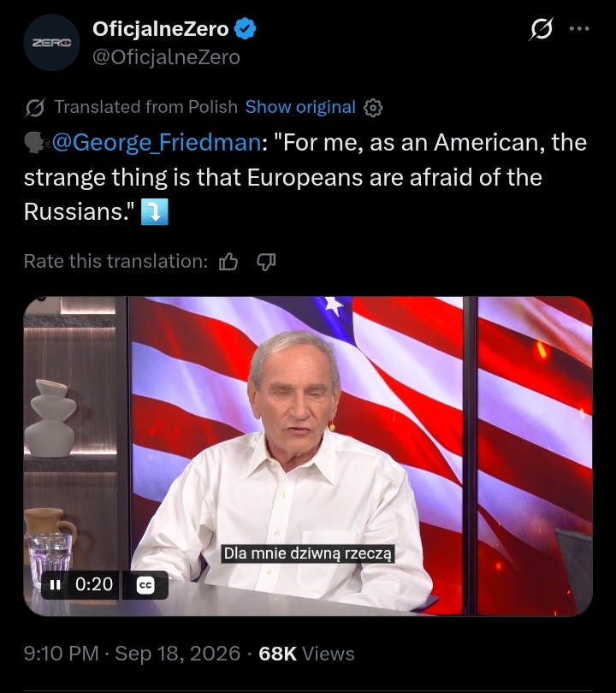616x693 pixels.
Task: Rate the translation with thumbs down
Action: click(266, 262)
